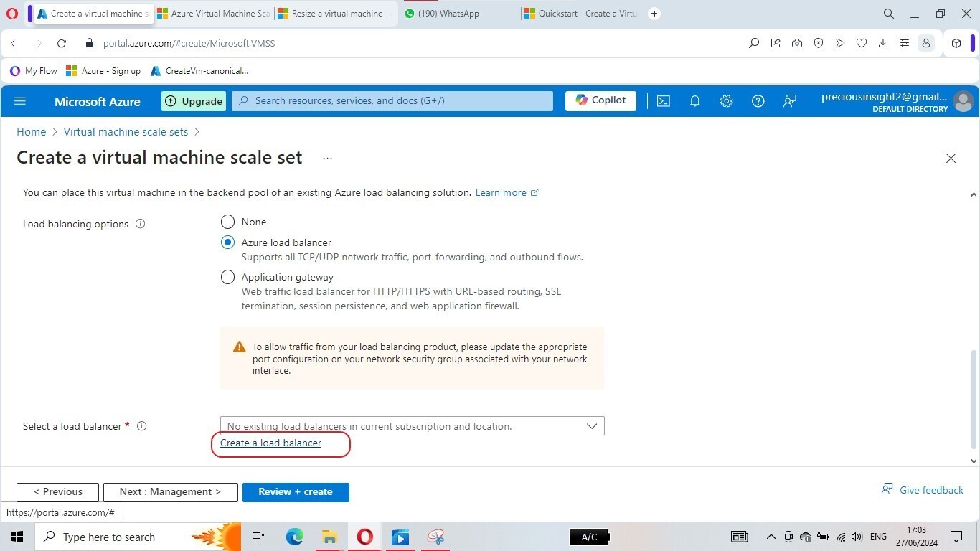Go to Virtual machine scale sets breadcrumb
980x551 pixels.
click(x=126, y=132)
